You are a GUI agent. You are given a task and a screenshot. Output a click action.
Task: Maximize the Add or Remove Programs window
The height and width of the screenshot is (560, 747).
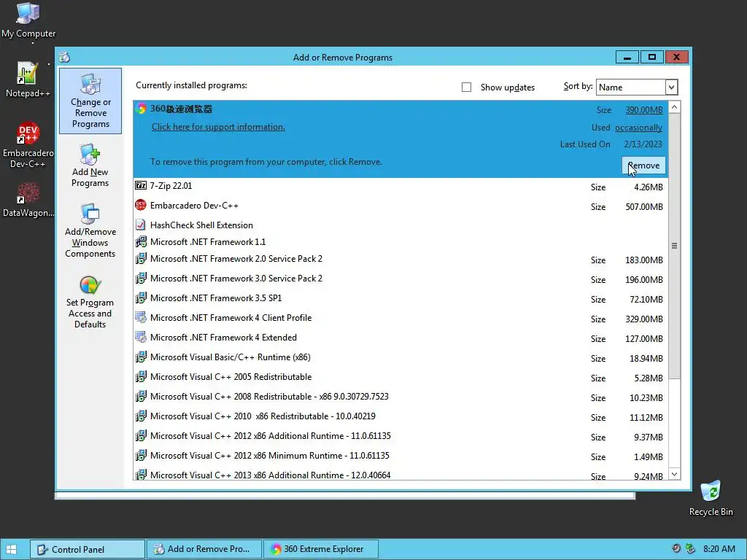pyautogui.click(x=651, y=57)
